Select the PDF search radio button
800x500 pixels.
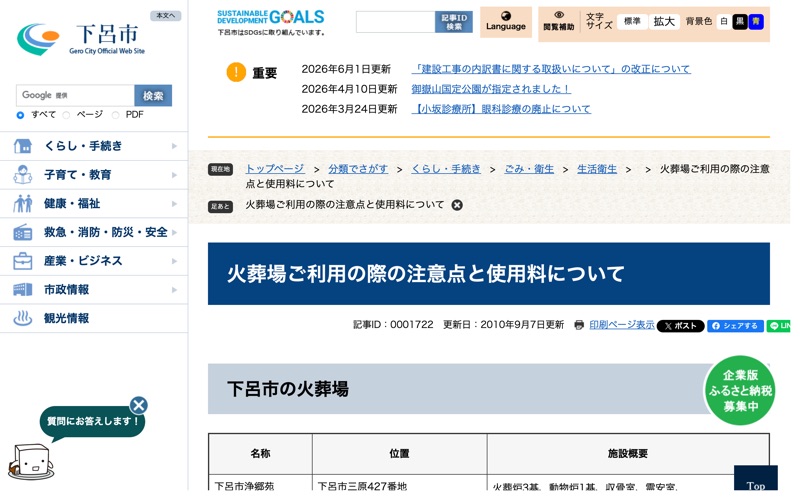(115, 115)
